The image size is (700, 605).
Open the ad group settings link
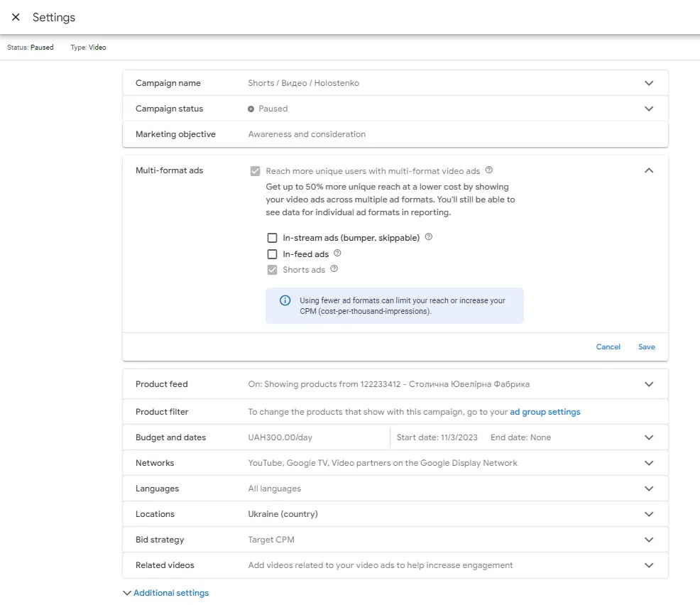pyautogui.click(x=545, y=412)
